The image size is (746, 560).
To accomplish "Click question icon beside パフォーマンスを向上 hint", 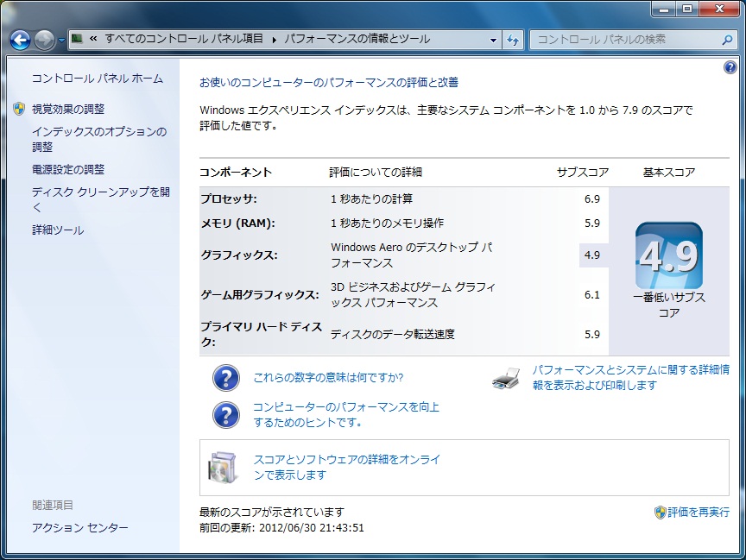I will click(x=226, y=415).
